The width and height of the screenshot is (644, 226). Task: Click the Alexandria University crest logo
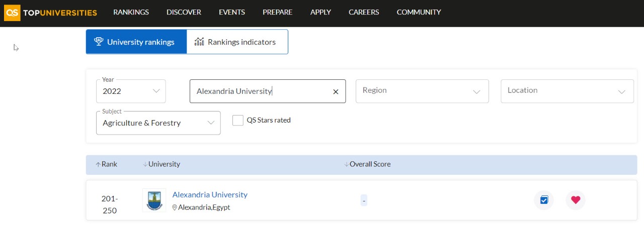[x=154, y=200]
